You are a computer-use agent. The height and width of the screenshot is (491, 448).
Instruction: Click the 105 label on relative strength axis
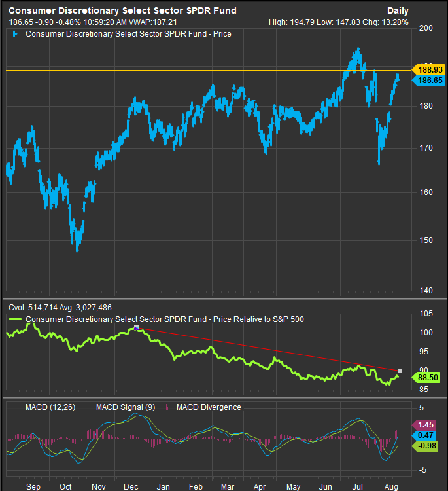click(426, 314)
